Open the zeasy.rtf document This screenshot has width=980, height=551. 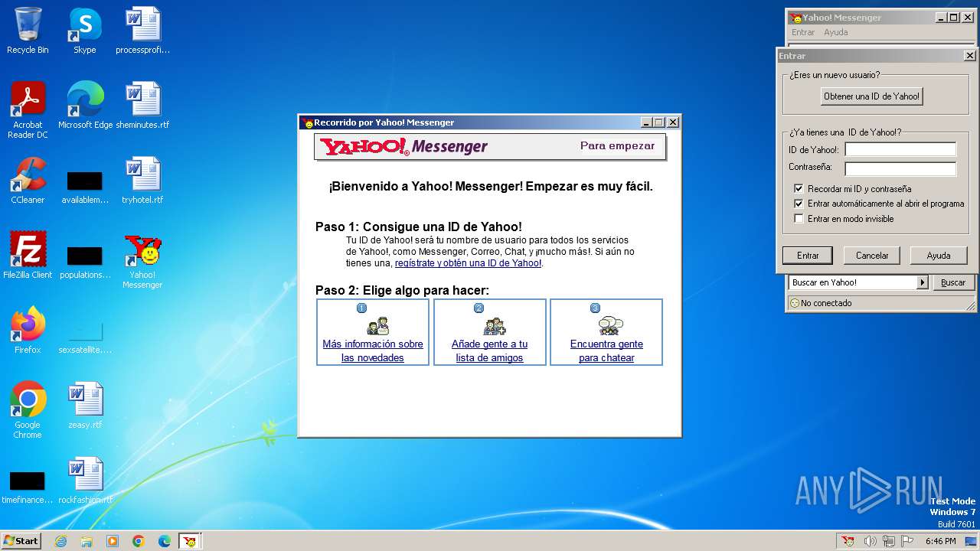tap(85, 406)
